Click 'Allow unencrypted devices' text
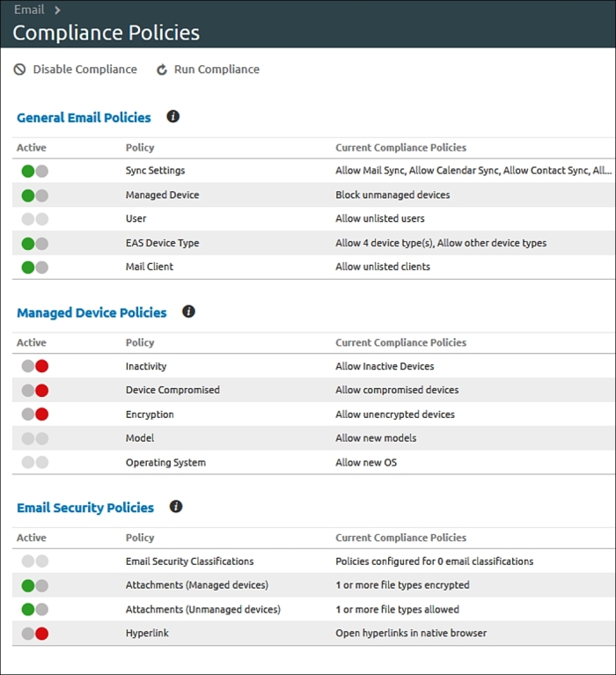 tap(395, 415)
